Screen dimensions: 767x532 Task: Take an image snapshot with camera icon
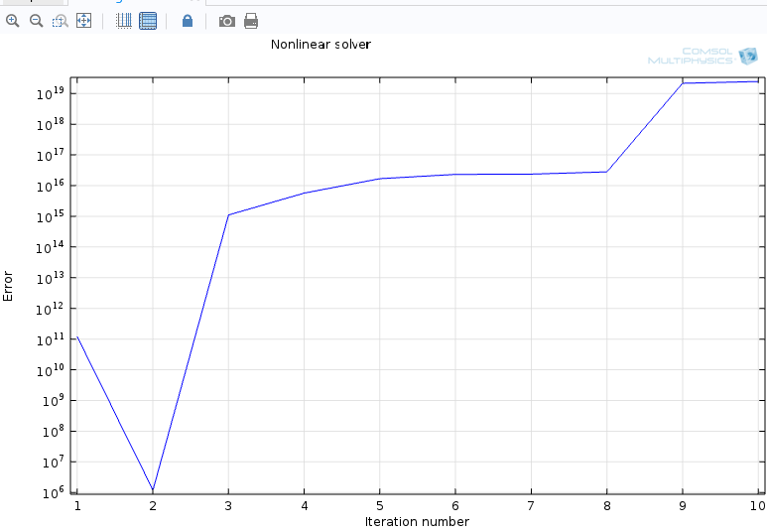[227, 21]
